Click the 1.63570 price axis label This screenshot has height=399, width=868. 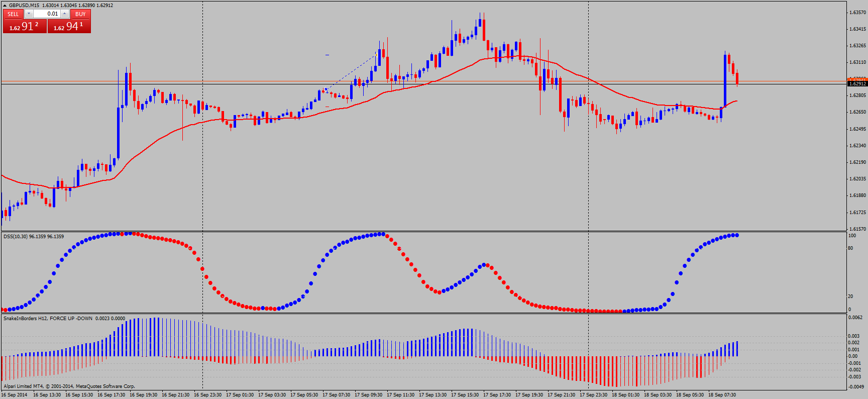[857, 13]
